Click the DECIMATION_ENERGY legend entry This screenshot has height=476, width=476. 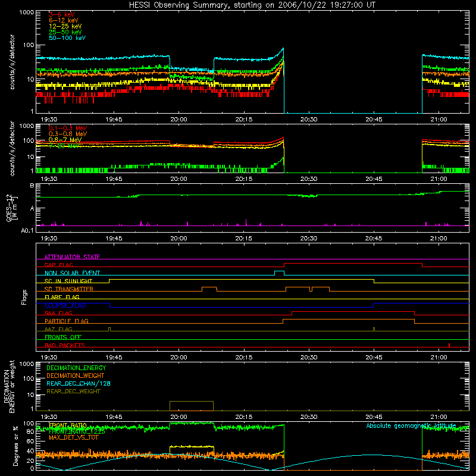pos(76,368)
